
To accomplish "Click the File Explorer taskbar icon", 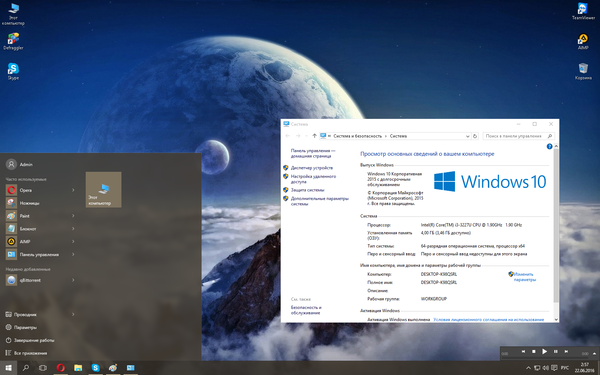I will (78, 368).
